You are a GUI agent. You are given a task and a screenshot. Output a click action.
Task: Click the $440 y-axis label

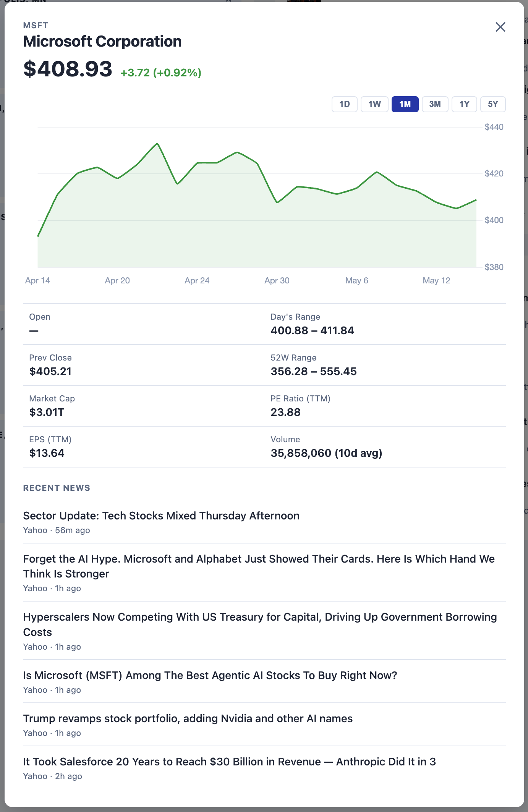494,127
